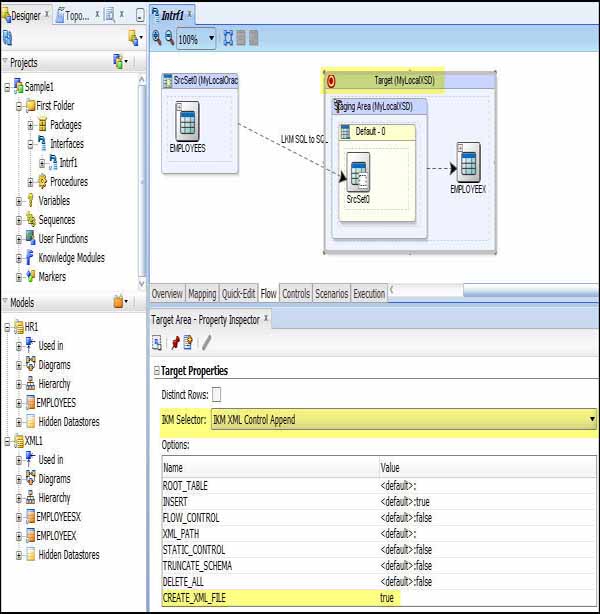Close the Property Inspector tab
This screenshot has width=600, height=614.
(266, 318)
